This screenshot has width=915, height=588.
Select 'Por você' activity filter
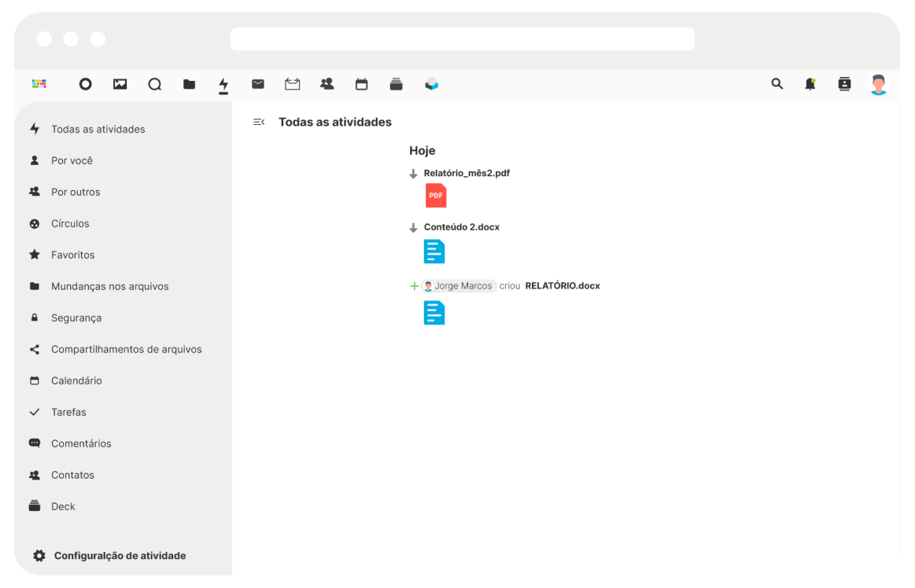[x=72, y=160]
